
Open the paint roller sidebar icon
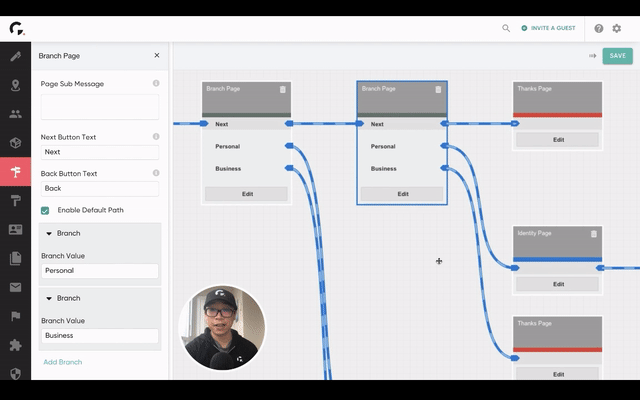pyautogui.click(x=16, y=200)
